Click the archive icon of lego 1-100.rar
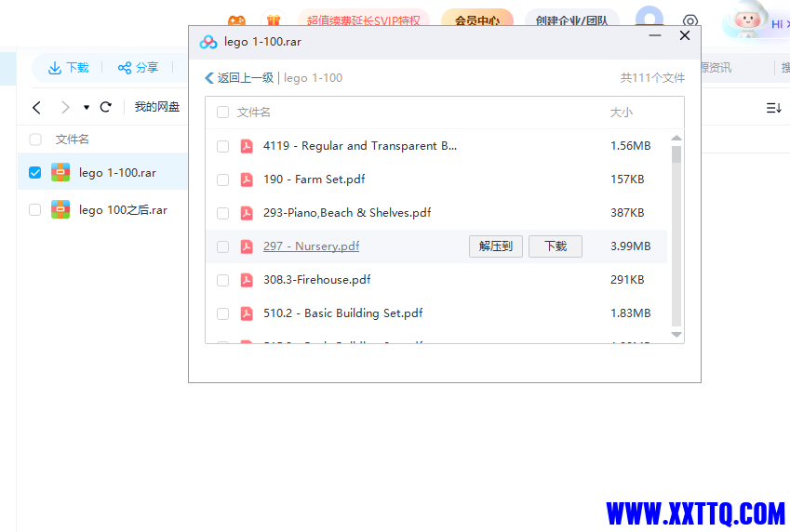This screenshot has width=790, height=532. [x=60, y=172]
